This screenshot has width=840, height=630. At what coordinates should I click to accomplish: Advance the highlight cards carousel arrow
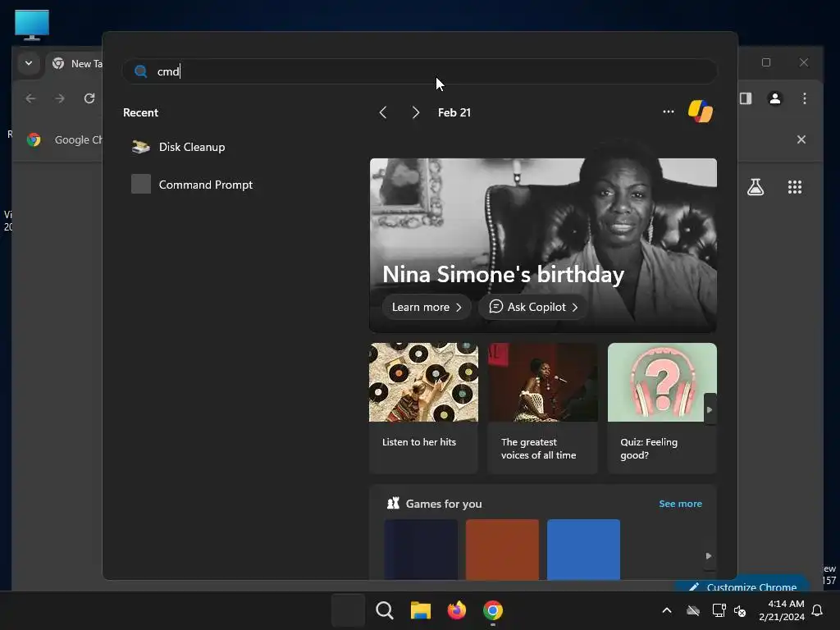pyautogui.click(x=710, y=410)
